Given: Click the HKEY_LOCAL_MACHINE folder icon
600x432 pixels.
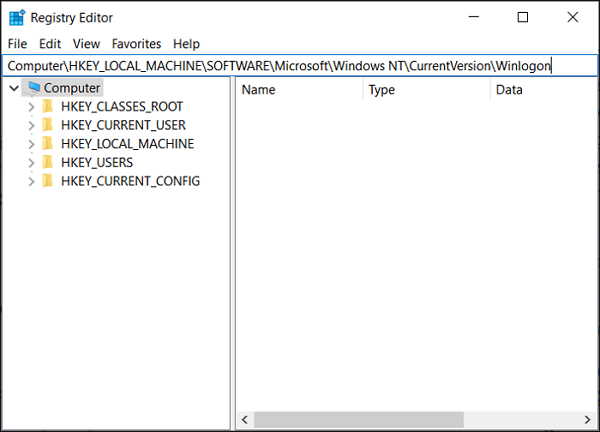Looking at the screenshot, I should point(47,144).
